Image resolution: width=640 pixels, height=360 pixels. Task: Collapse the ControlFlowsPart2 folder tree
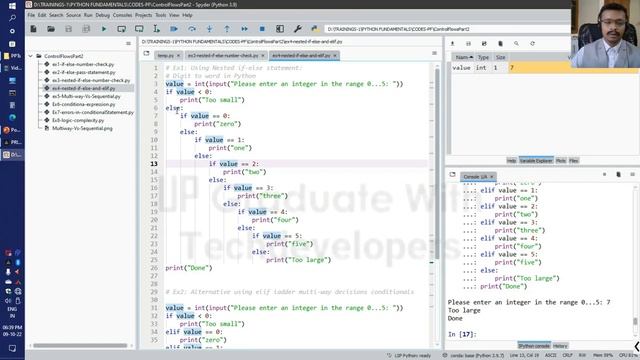[31, 56]
